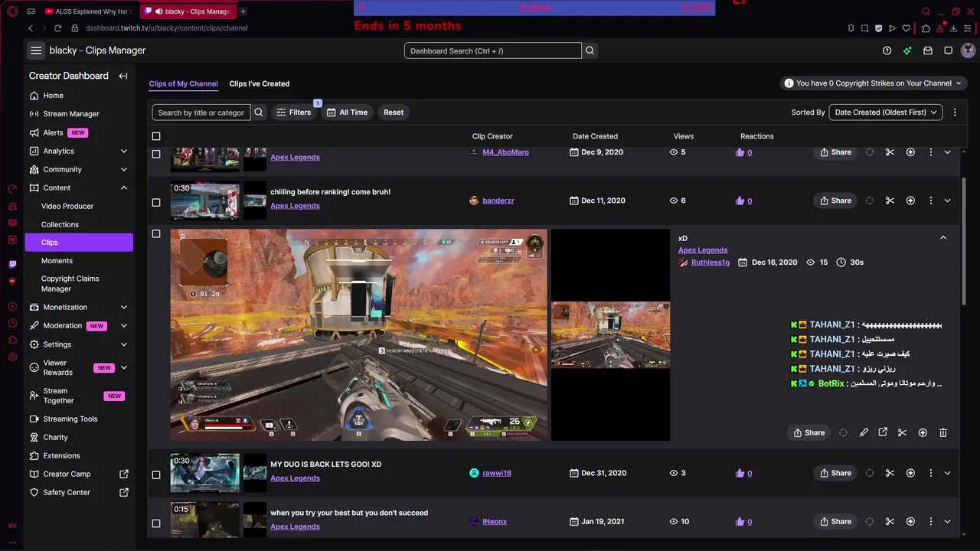The height and width of the screenshot is (551, 980).
Task: Switch to Clips I've Created tab
Action: pos(260,83)
